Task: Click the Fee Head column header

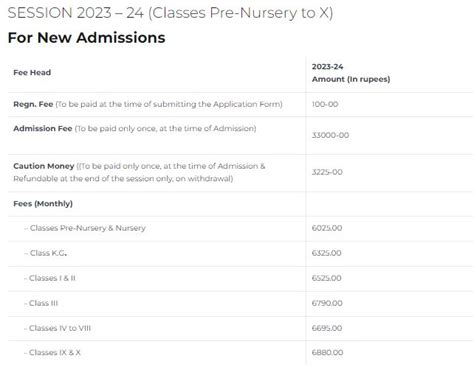Action: [x=32, y=72]
